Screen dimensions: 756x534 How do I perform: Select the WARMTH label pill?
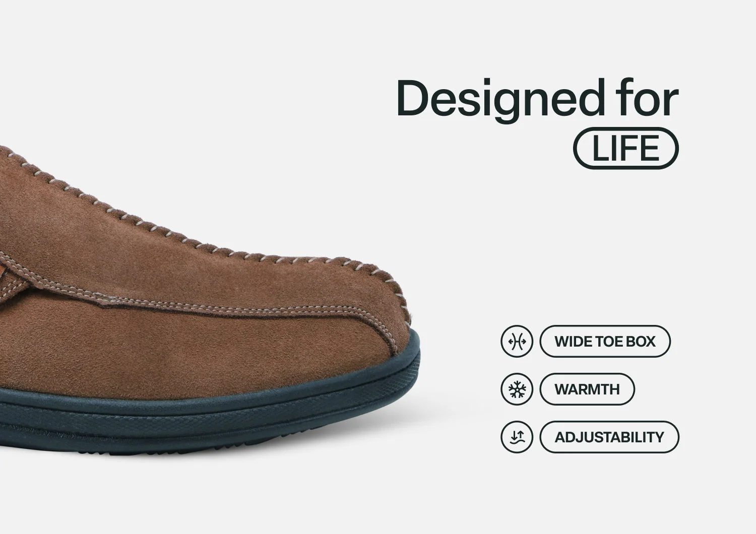(587, 389)
